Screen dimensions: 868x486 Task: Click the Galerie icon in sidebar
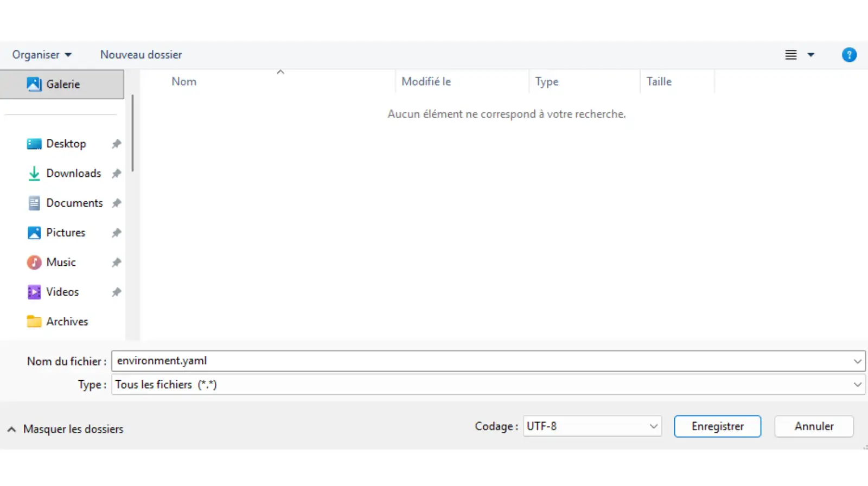click(x=34, y=84)
